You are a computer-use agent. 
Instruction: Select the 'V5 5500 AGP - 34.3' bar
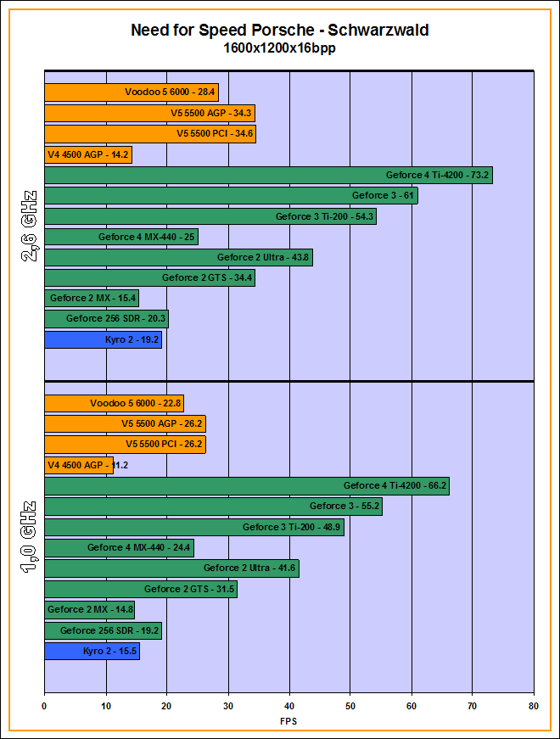click(x=149, y=113)
